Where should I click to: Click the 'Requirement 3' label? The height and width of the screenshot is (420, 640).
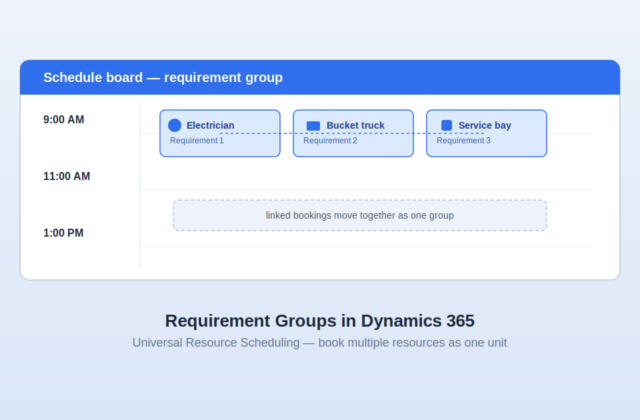click(x=464, y=141)
